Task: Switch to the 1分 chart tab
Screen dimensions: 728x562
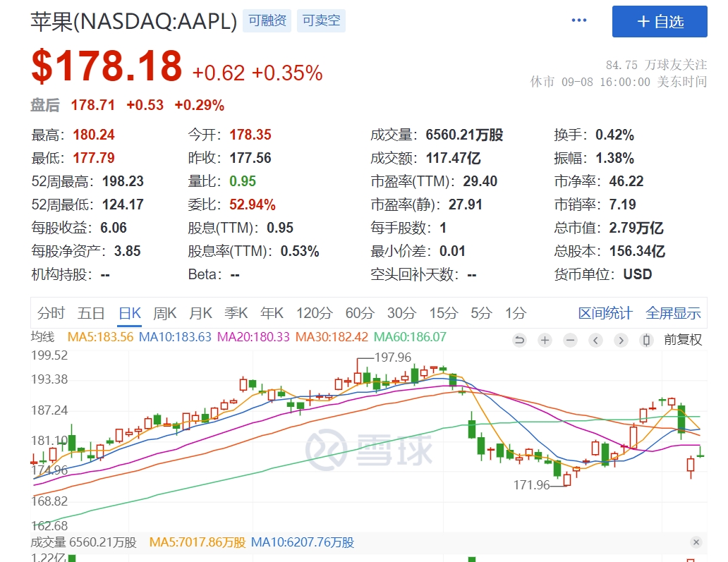Action: pyautogui.click(x=516, y=313)
